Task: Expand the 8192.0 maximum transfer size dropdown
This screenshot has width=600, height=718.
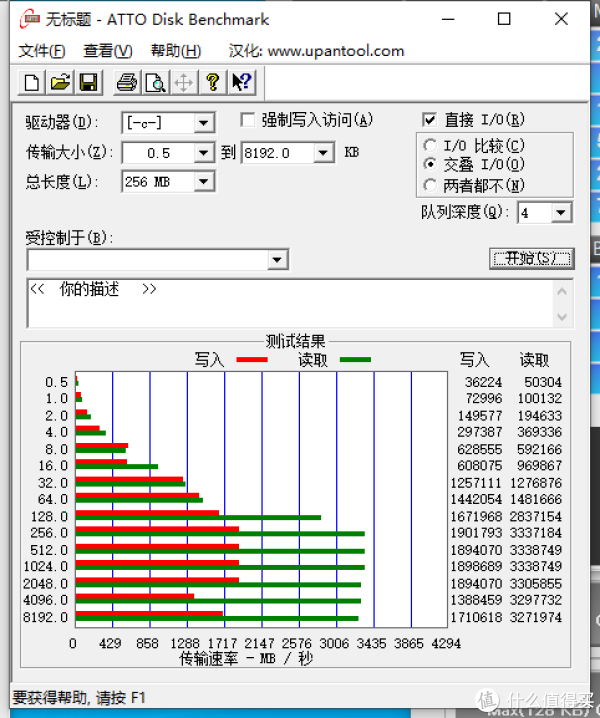Action: [323, 152]
